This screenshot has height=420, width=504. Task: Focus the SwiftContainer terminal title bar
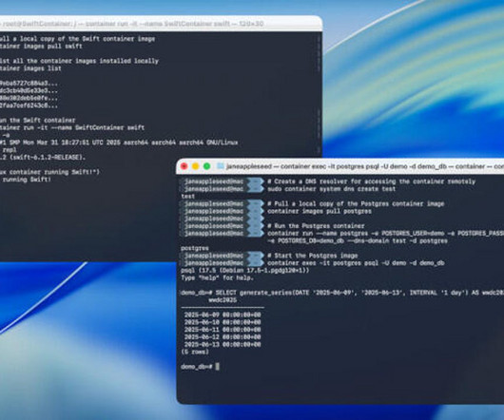click(161, 24)
